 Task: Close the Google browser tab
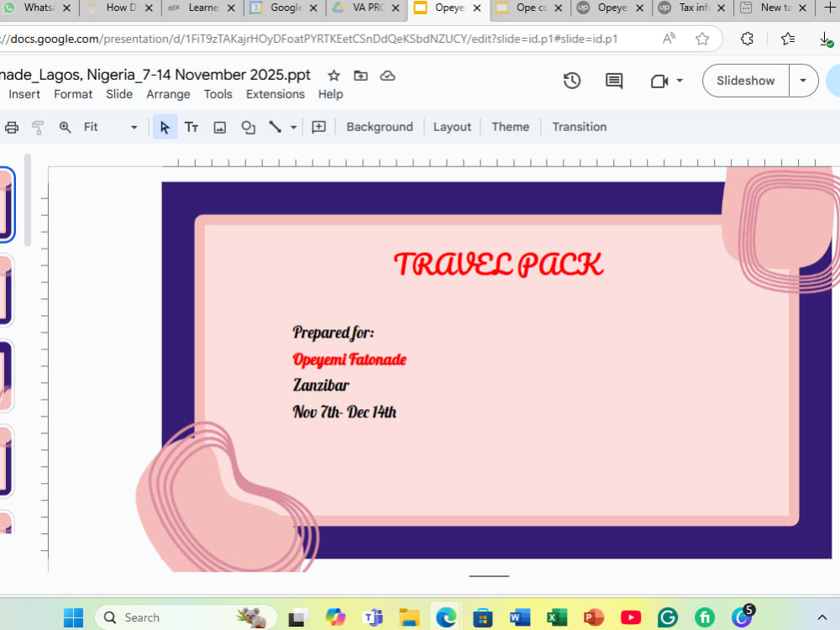pyautogui.click(x=313, y=8)
